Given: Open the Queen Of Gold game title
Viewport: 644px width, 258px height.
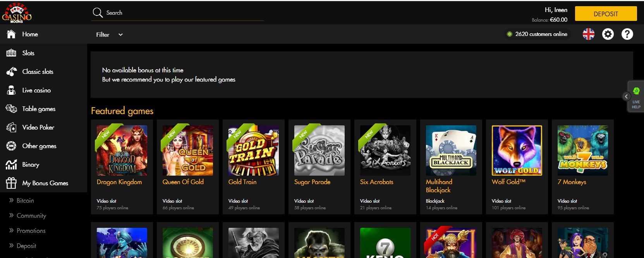Looking at the screenshot, I should coord(183,182).
